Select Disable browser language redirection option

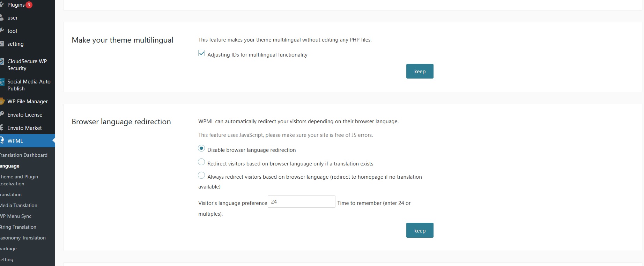pyautogui.click(x=201, y=148)
